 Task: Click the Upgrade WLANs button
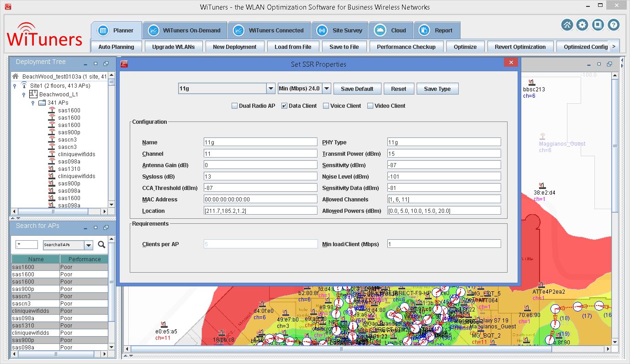click(x=174, y=47)
